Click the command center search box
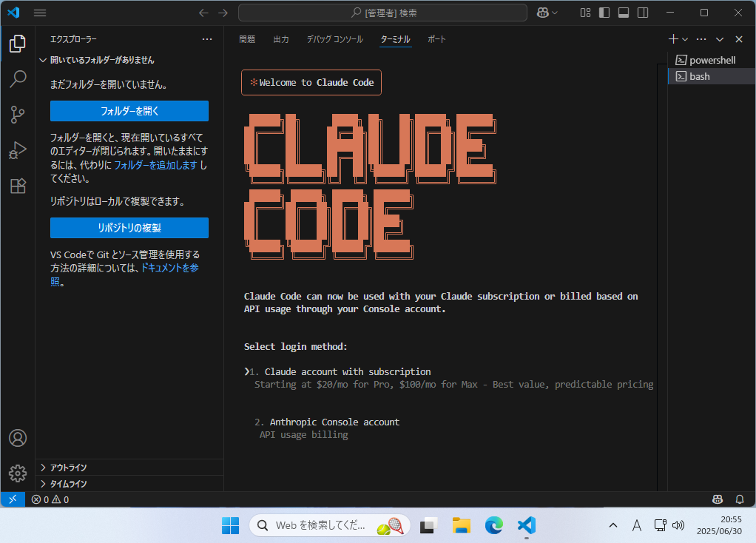The width and height of the screenshot is (756, 543). coord(382,13)
